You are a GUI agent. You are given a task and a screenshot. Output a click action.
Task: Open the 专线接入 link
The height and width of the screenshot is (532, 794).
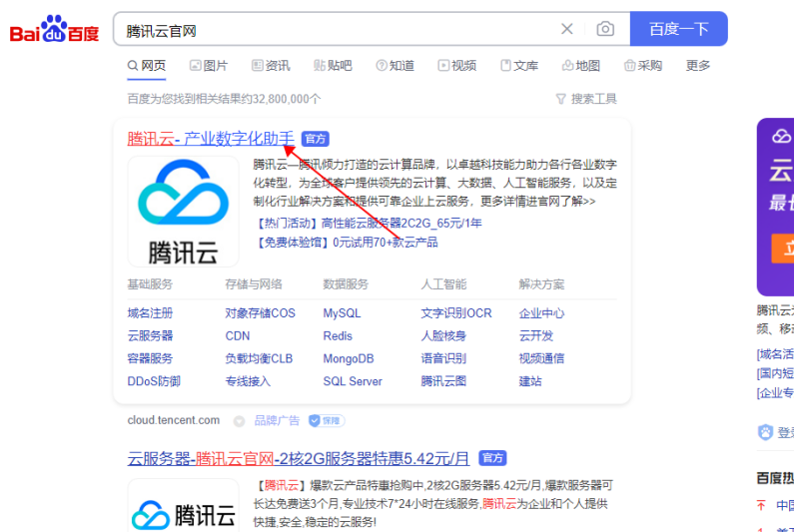(x=248, y=381)
